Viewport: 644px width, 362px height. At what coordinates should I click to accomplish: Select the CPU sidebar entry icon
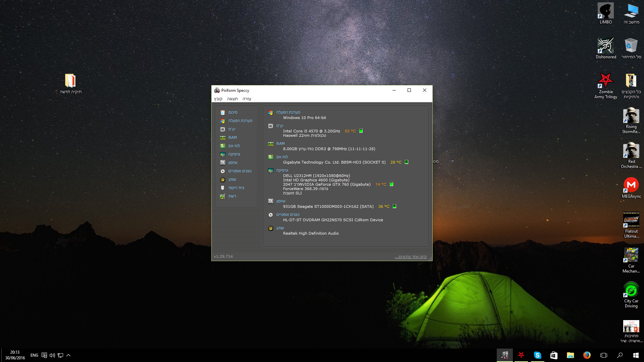(223, 129)
